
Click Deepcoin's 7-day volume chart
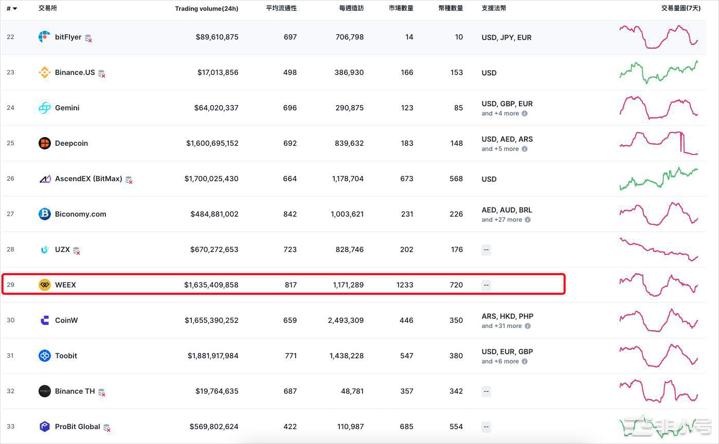[x=658, y=143]
